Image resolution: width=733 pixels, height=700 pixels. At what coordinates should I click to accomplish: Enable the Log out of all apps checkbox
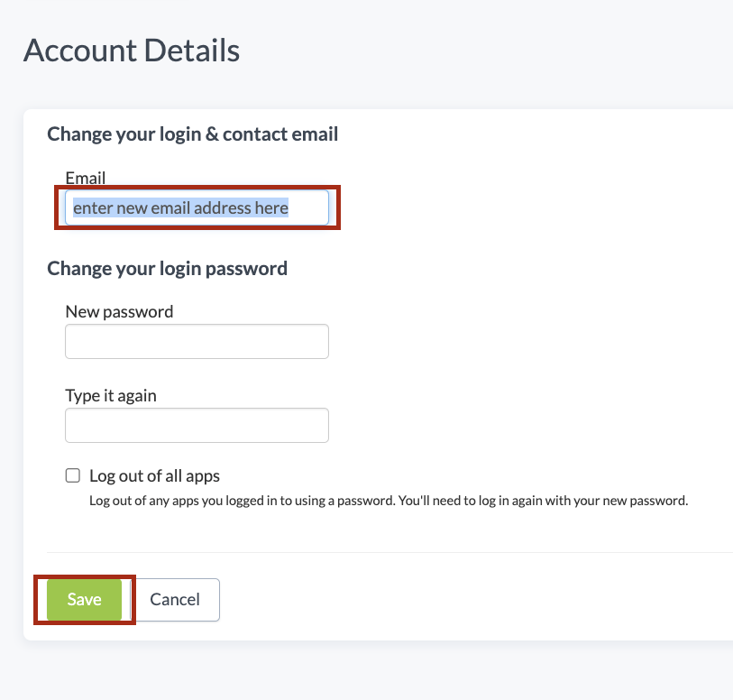point(73,475)
